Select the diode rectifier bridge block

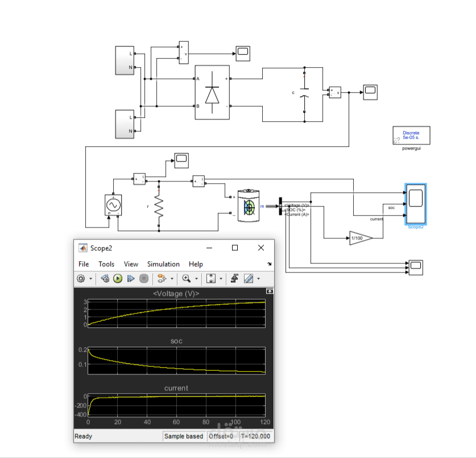(x=212, y=92)
